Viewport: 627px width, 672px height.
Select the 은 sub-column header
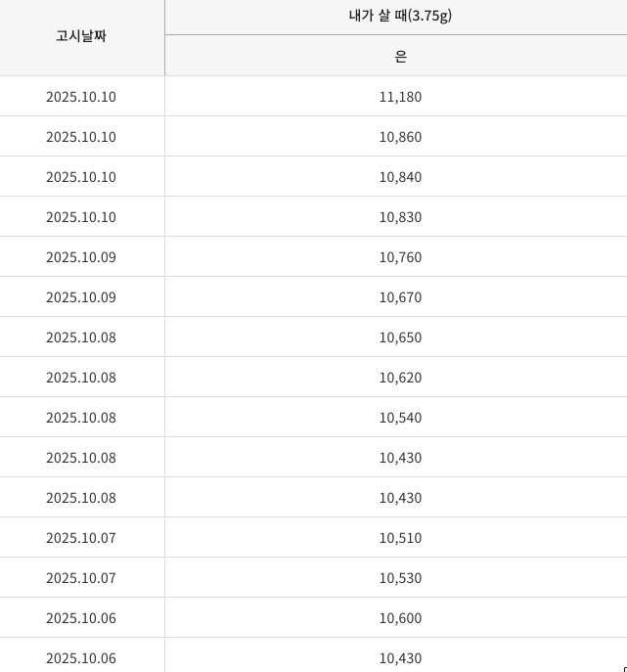[x=400, y=56]
